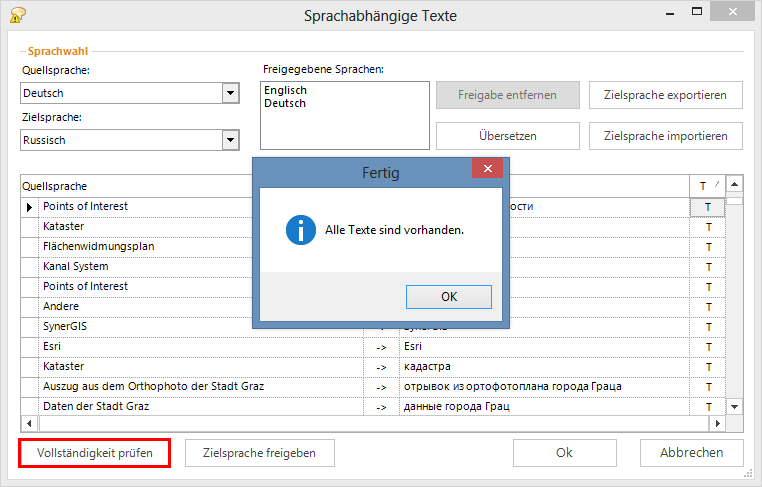Screen dimensions: 762x487
Task: Open the Quellsprache dropdown
Action: pyautogui.click(x=231, y=93)
